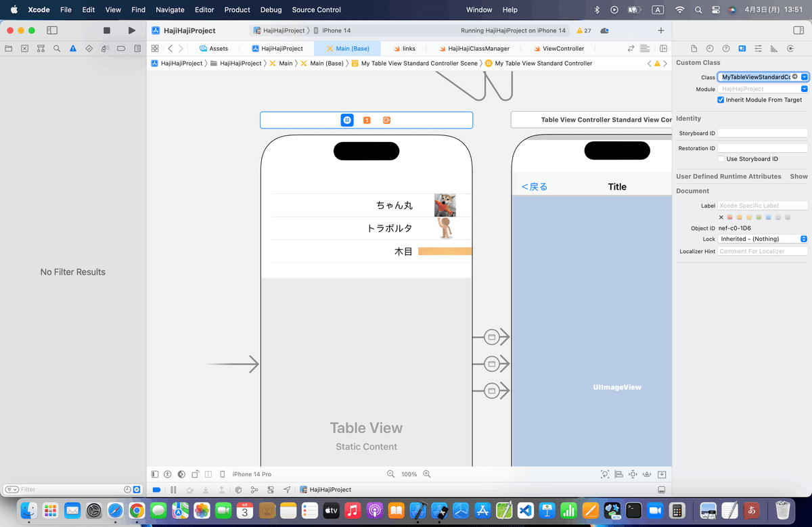This screenshot has height=527, width=812.
Task: Toggle the debug area panel
Action: click(661, 490)
